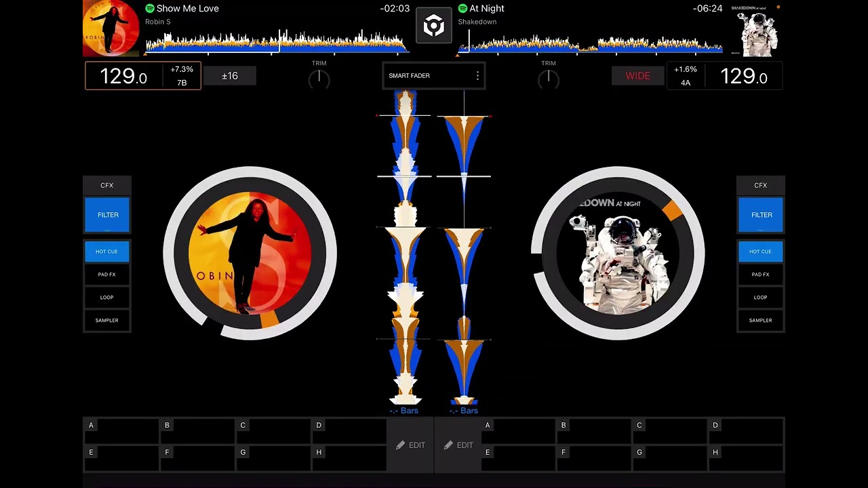This screenshot has height=488, width=868.
Task: Click the 7B key label
Action: (x=182, y=83)
